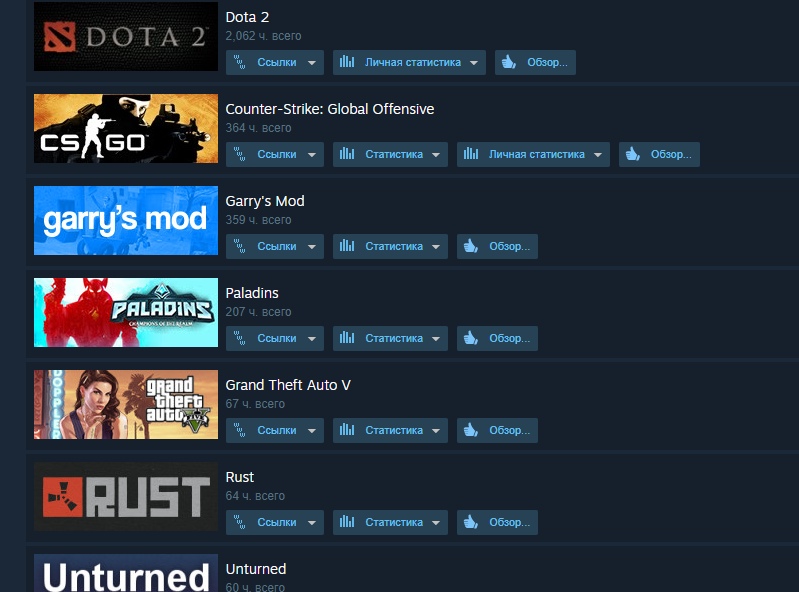Click the thumbs-up icon on Dota 2 row
This screenshot has height=592, width=799.
point(508,62)
